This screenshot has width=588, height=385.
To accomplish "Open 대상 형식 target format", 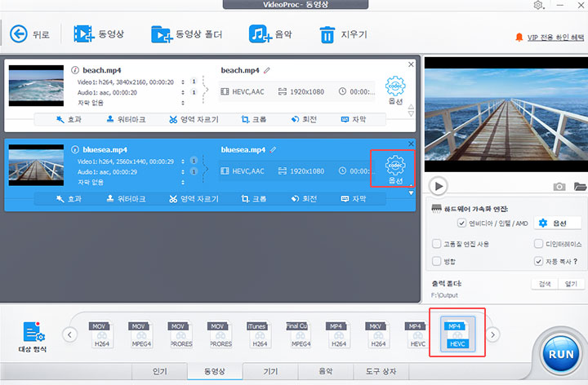I will tap(33, 337).
